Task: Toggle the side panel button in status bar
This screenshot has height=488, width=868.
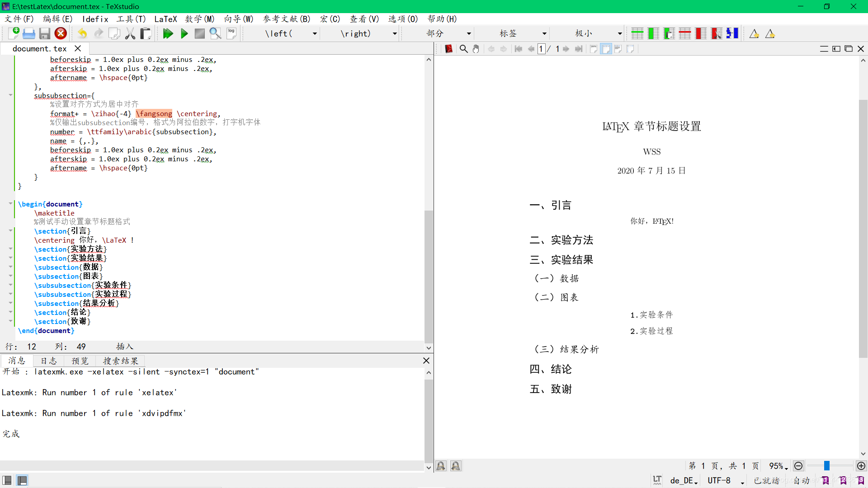Action: click(7, 480)
